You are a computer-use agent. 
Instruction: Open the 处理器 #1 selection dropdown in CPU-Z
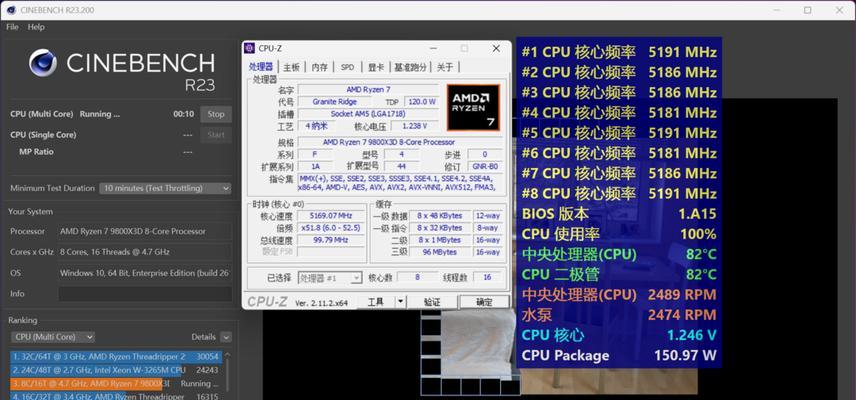(x=330, y=278)
